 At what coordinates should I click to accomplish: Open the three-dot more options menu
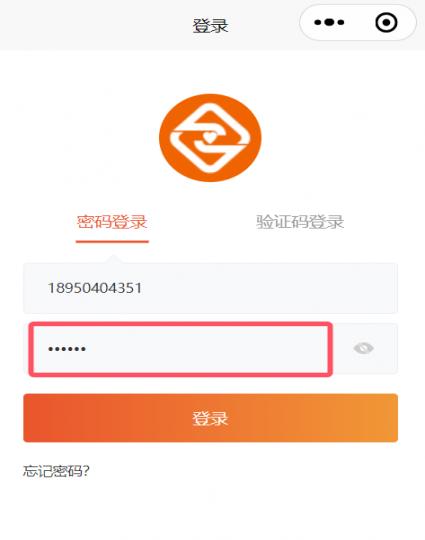click(x=329, y=22)
